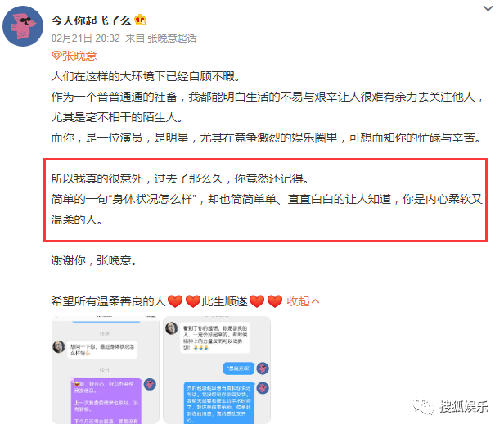Click the purple chat bubble in first screenshot

click(106, 401)
